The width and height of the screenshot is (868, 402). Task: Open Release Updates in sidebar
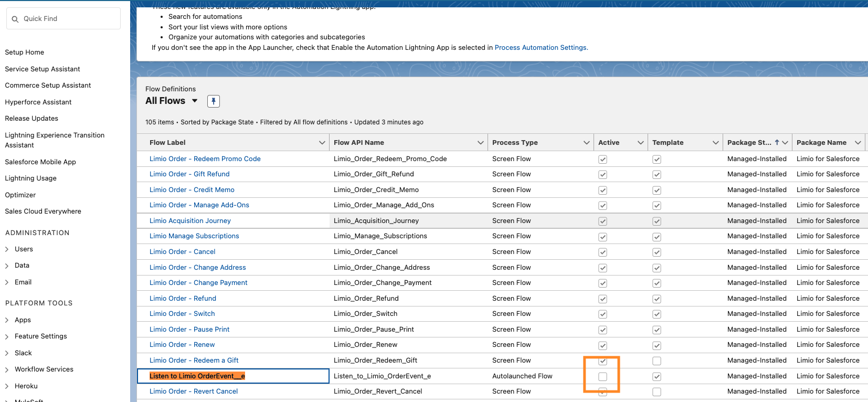pyautogui.click(x=31, y=119)
